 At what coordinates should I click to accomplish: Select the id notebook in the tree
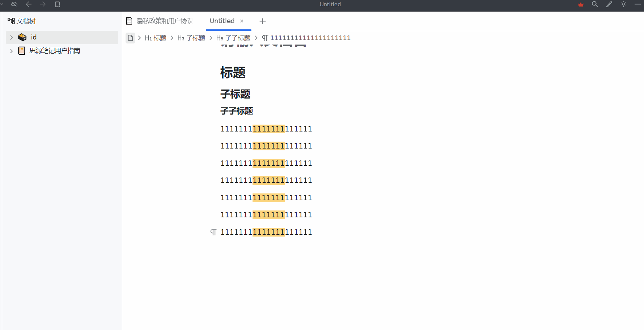tap(62, 37)
